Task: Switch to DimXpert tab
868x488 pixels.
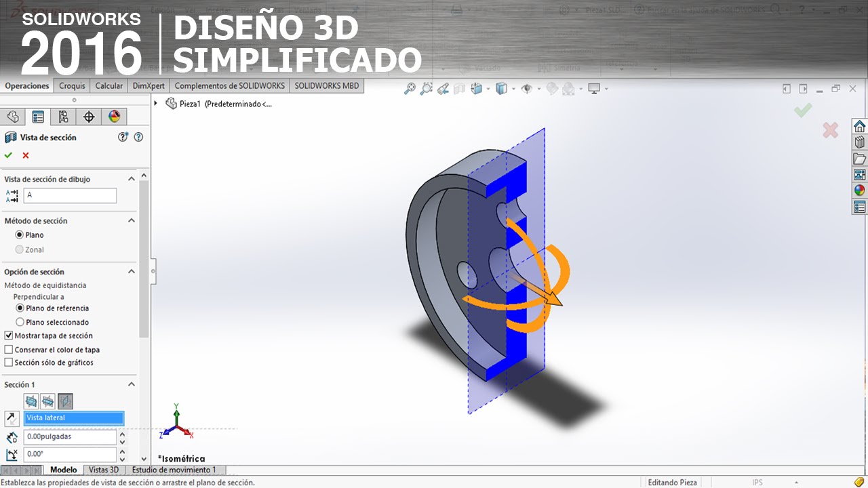Action: (147, 86)
